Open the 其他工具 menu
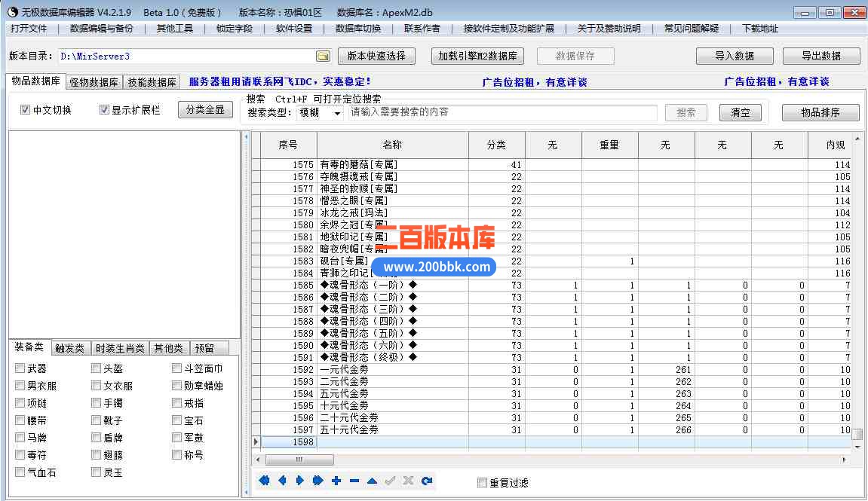This screenshot has height=501, width=868. click(x=175, y=28)
